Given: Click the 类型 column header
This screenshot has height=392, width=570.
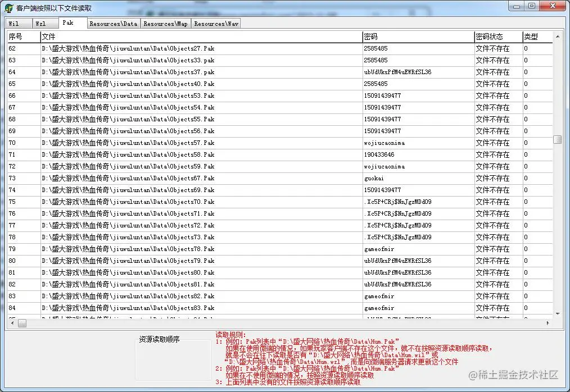Looking at the screenshot, I should click(x=537, y=37).
